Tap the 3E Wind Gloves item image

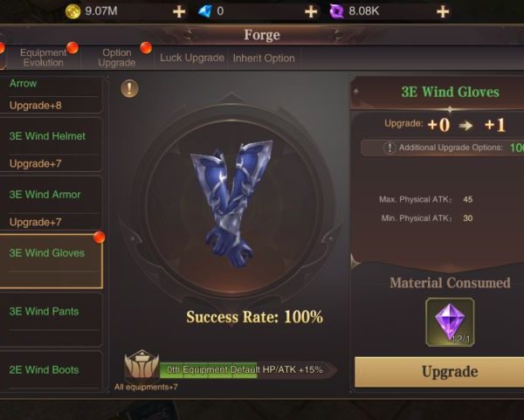(231, 203)
